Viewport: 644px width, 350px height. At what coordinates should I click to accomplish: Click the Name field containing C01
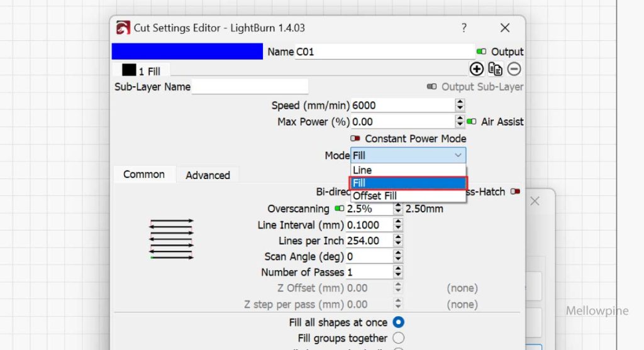[x=385, y=52]
